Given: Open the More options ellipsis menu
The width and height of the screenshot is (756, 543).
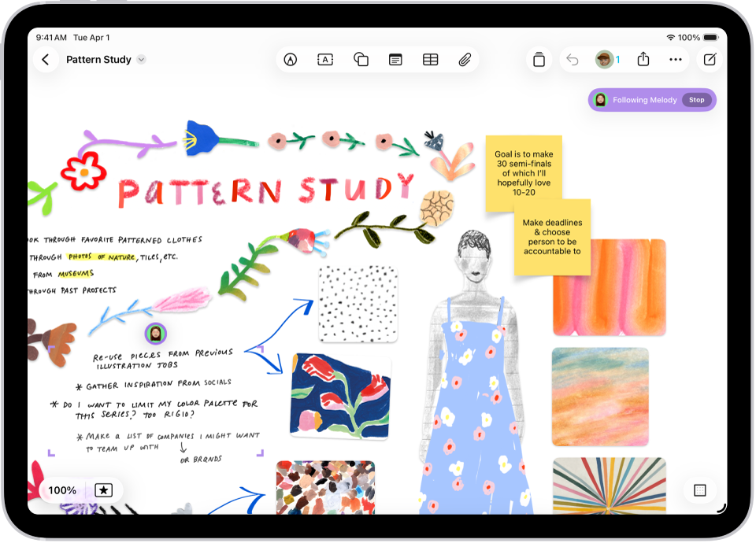Looking at the screenshot, I should [676, 60].
